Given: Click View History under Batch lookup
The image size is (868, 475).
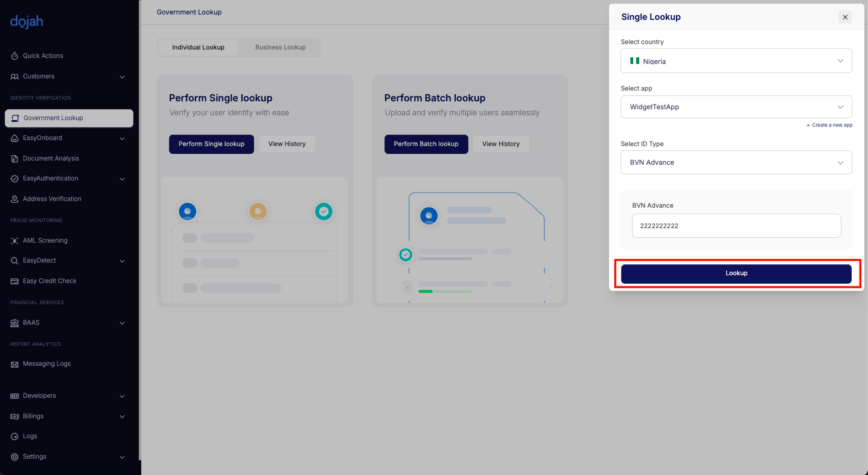Looking at the screenshot, I should click(500, 144).
